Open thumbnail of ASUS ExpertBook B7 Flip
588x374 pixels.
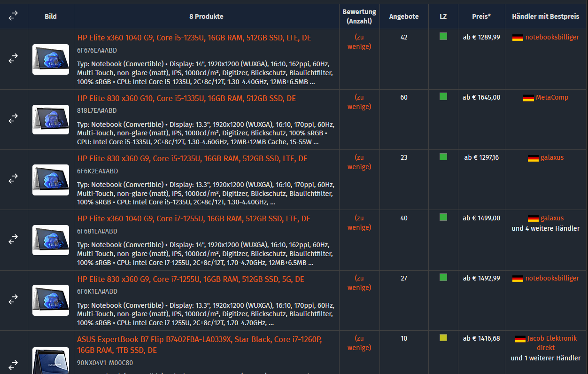click(x=51, y=361)
